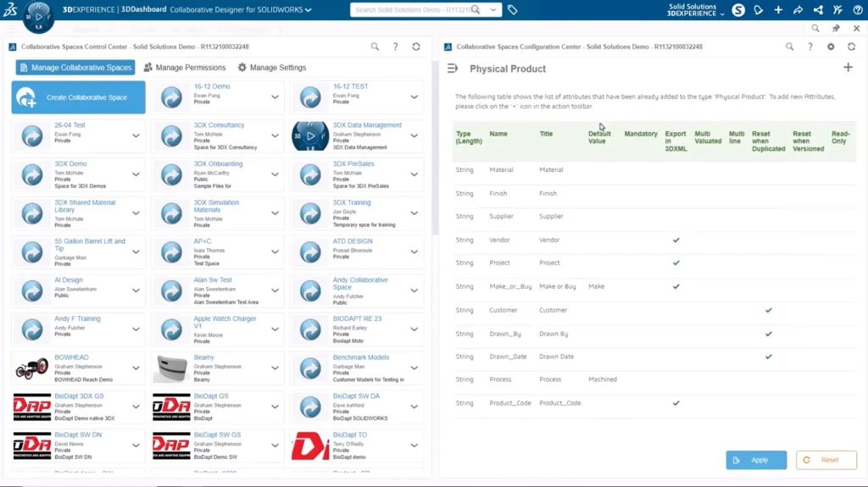Screen dimensions: 868x487
Task: Open the BioDapt TO space thumbnail
Action: pyautogui.click(x=310, y=446)
